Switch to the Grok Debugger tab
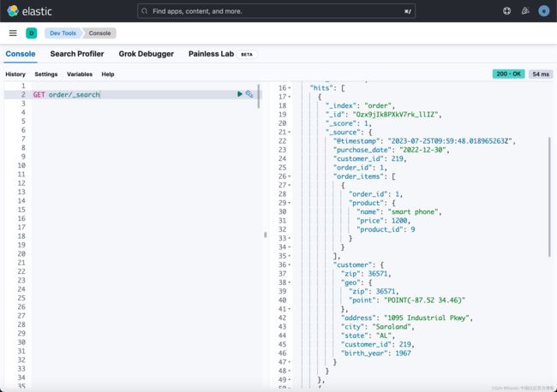Screen dimensions: 557x392 147,54
